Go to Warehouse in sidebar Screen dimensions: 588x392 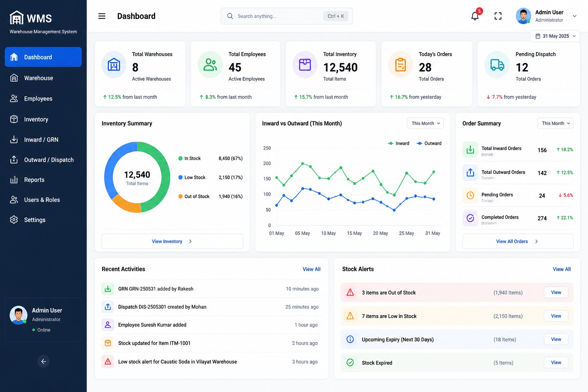(x=43, y=78)
